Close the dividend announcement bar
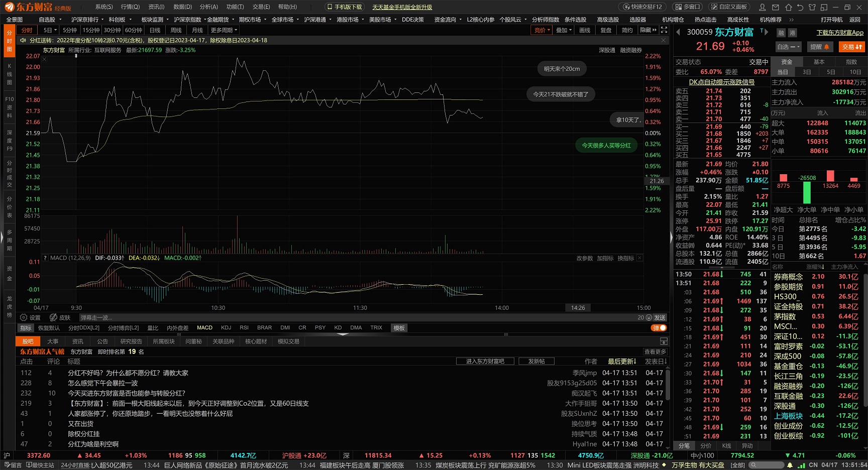This screenshot has width=868, height=470. pyautogui.click(x=664, y=40)
